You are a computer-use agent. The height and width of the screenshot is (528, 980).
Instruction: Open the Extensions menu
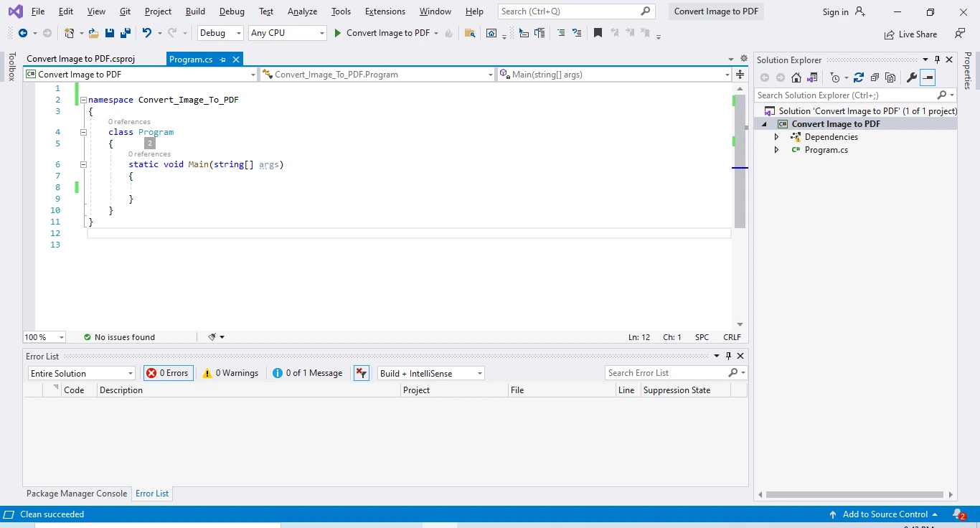(x=385, y=11)
